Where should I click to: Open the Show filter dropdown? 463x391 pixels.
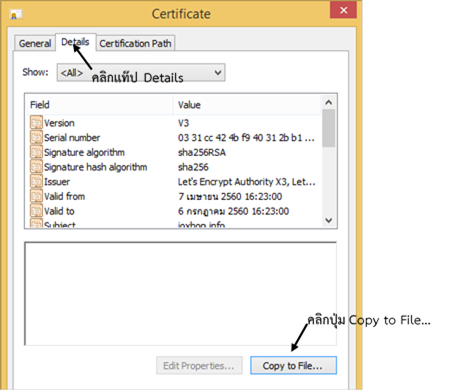pyautogui.click(x=141, y=72)
